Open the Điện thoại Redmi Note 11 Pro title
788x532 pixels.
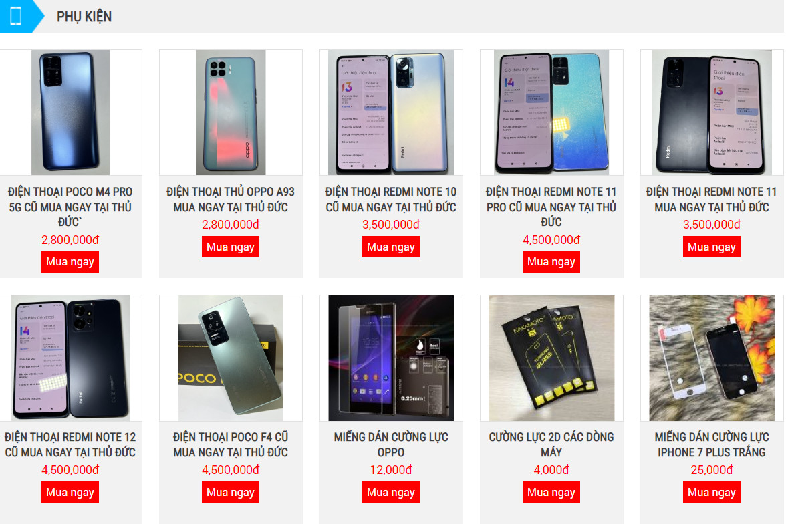[x=551, y=207]
